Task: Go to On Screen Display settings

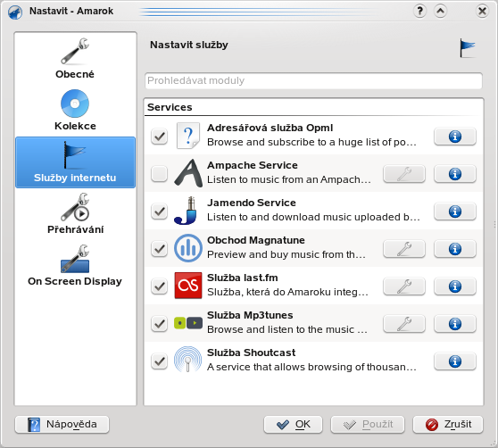Action: [x=75, y=266]
